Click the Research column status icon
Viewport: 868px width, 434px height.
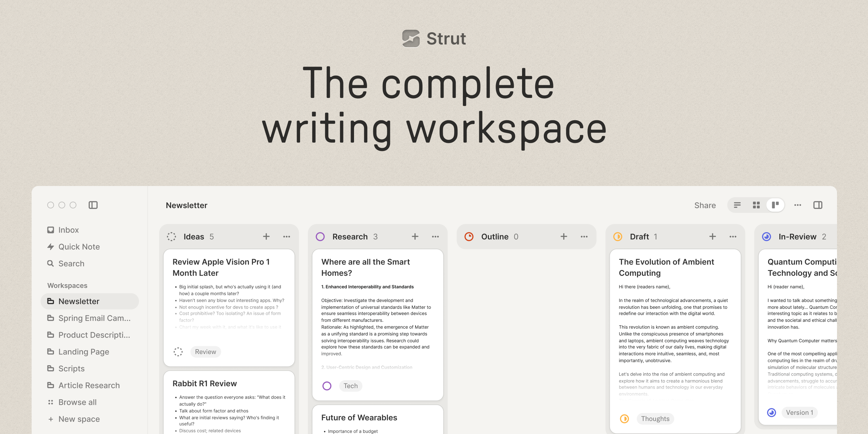pos(320,237)
